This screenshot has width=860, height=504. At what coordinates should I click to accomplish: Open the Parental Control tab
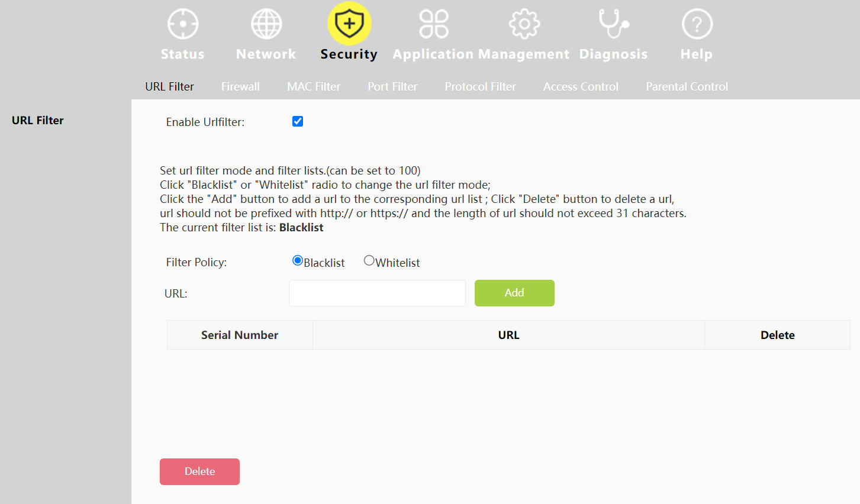(687, 86)
